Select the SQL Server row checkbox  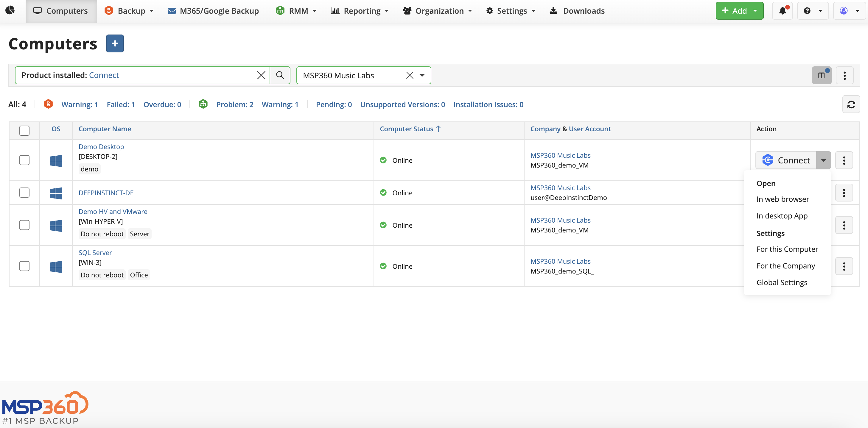tap(24, 266)
